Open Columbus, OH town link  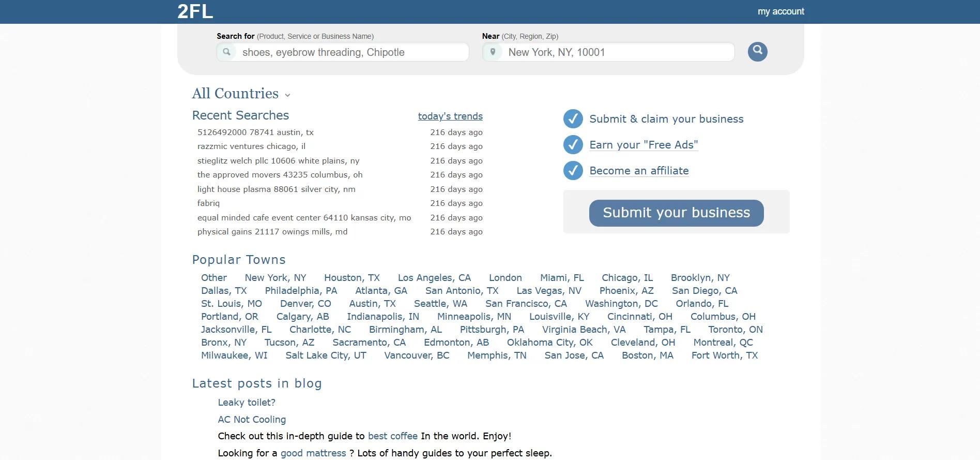pos(723,317)
